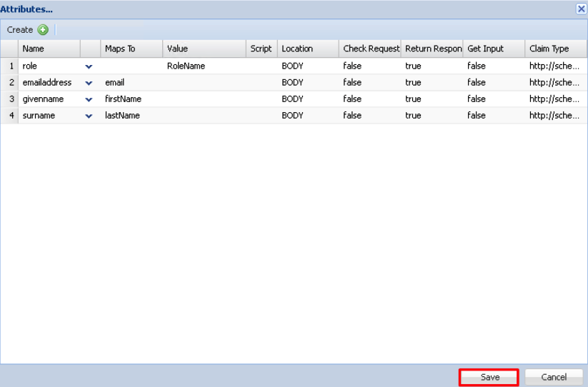This screenshot has width=588, height=387.
Task: Click the Script column header
Action: [x=261, y=49]
